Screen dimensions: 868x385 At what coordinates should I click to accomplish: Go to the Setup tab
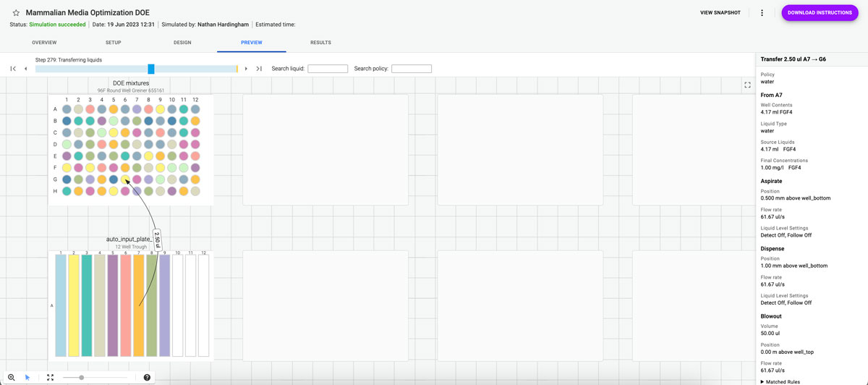pos(114,43)
